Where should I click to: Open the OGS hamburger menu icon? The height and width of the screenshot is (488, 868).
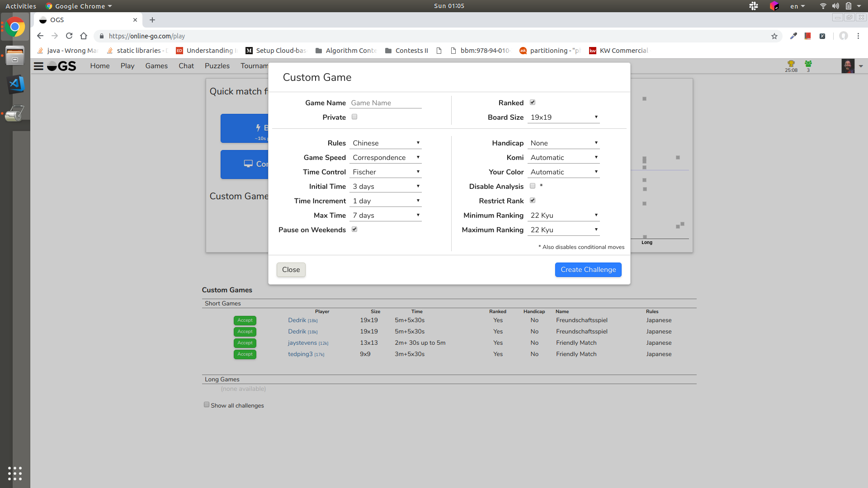click(x=39, y=66)
